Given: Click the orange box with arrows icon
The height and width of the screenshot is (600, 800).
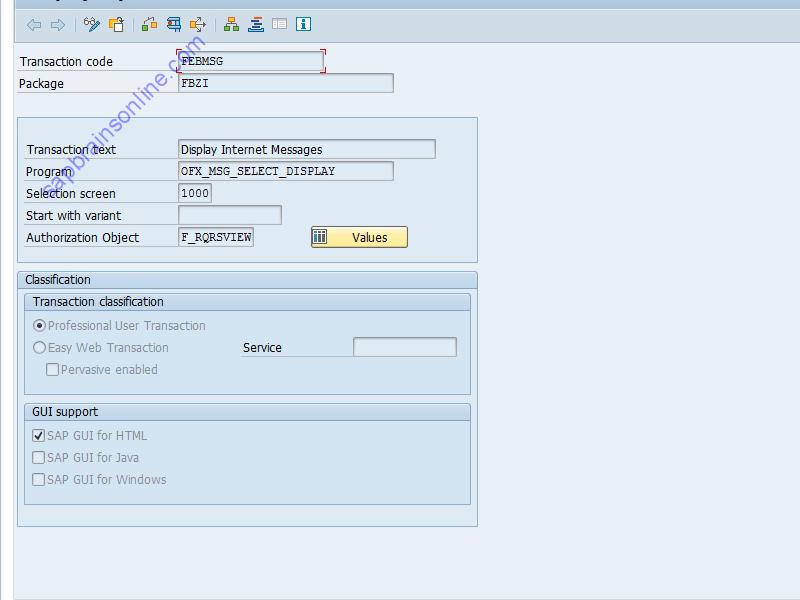Looking at the screenshot, I should click(x=198, y=24).
